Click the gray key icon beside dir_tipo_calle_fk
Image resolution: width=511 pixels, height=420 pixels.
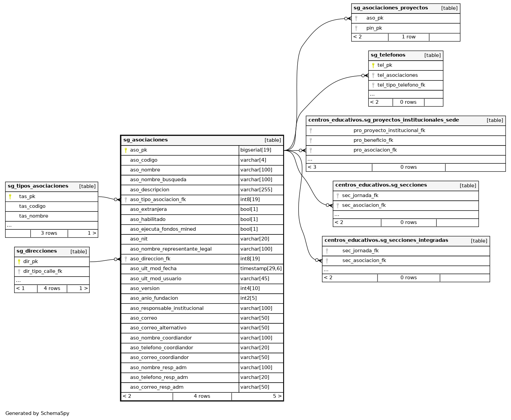click(19, 271)
